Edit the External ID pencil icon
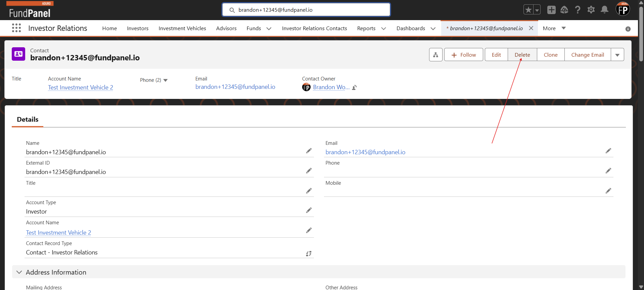This screenshot has width=644, height=290. 309,171
